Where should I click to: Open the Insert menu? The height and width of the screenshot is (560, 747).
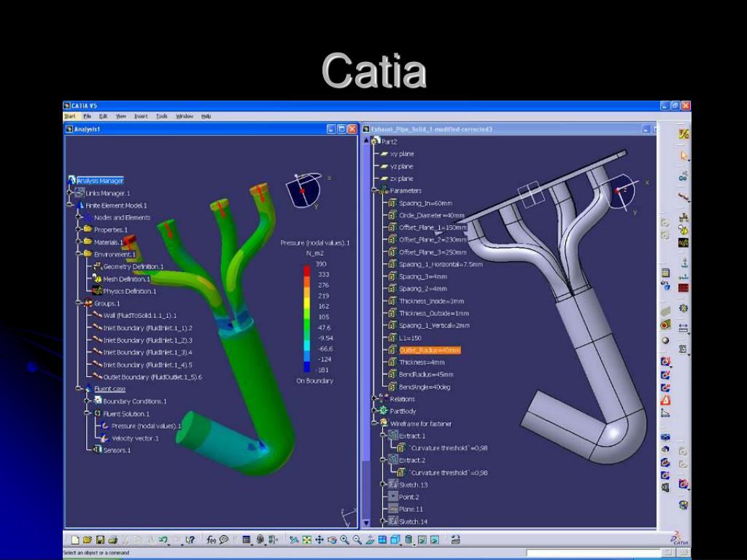tap(141, 116)
